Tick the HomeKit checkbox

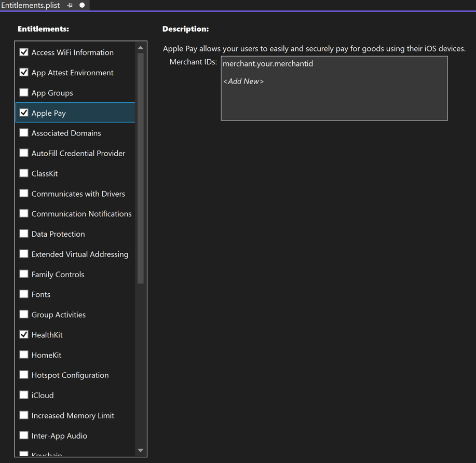click(24, 355)
